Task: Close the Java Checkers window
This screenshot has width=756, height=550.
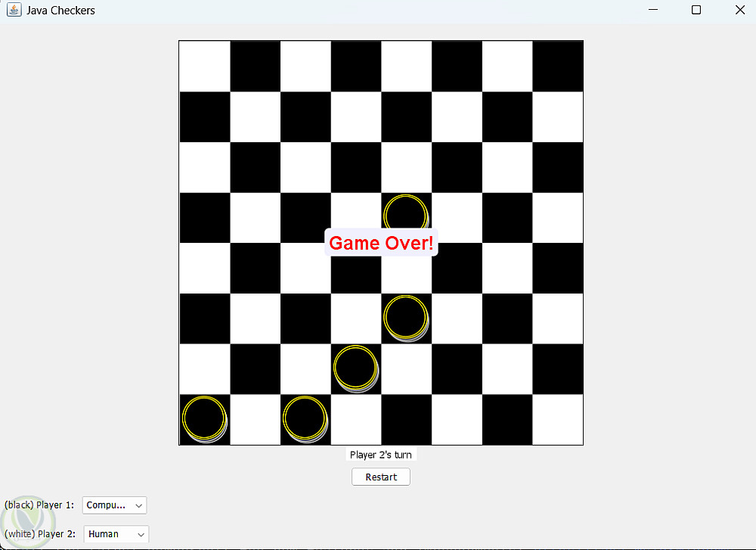Action: 740,10
